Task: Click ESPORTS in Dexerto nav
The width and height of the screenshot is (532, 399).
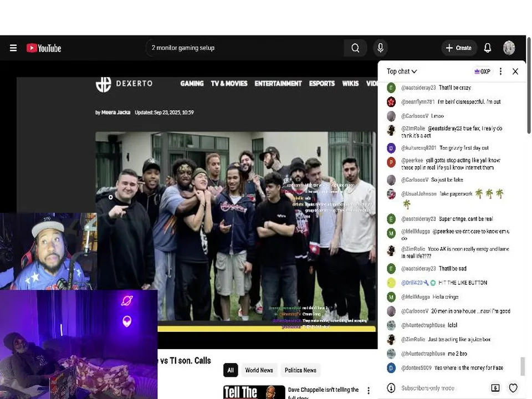Action: tap(321, 84)
